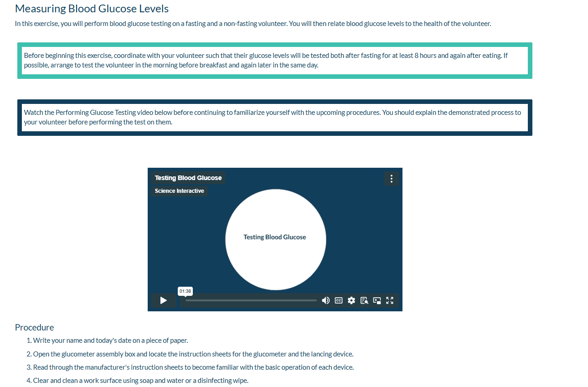Select procedure step 1 about writing your name
This screenshot has height=387, width=588.
click(107, 341)
